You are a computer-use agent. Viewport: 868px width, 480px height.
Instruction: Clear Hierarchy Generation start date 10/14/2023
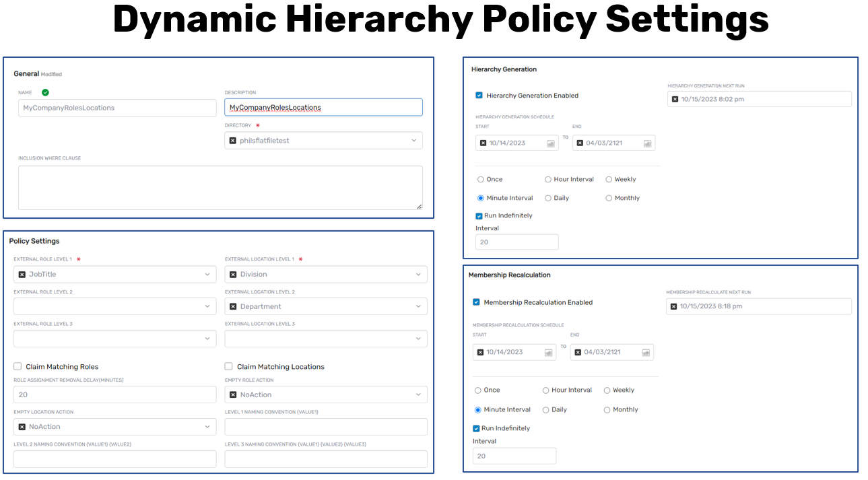[483, 143]
